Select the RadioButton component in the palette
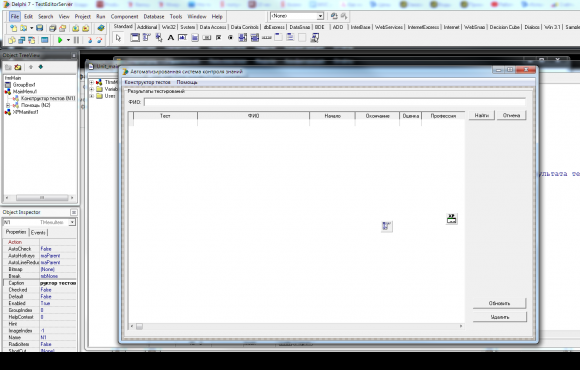580x370 pixels. (x=230, y=38)
